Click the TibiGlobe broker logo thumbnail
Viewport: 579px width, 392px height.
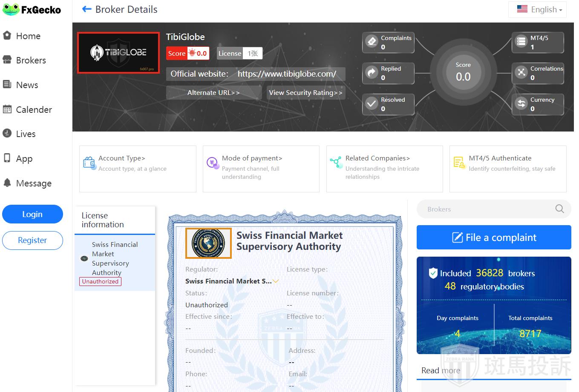click(x=118, y=53)
